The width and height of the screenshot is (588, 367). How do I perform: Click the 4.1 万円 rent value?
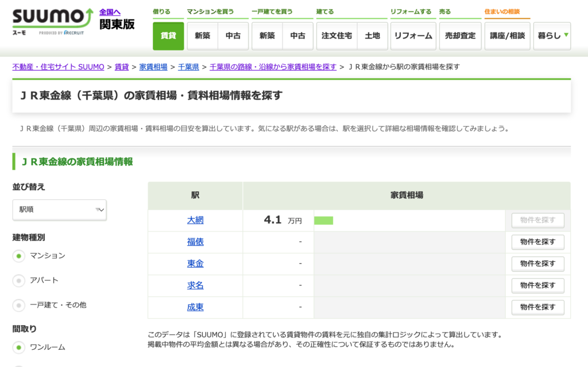coord(283,221)
